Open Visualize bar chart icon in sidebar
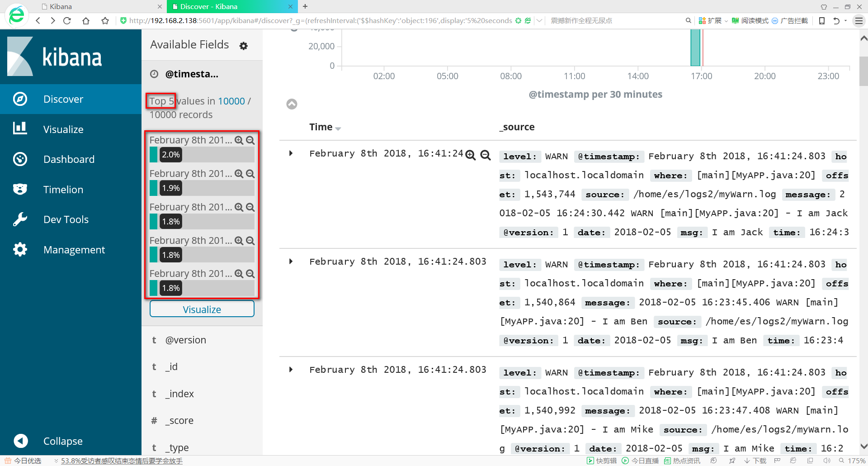 [20, 129]
